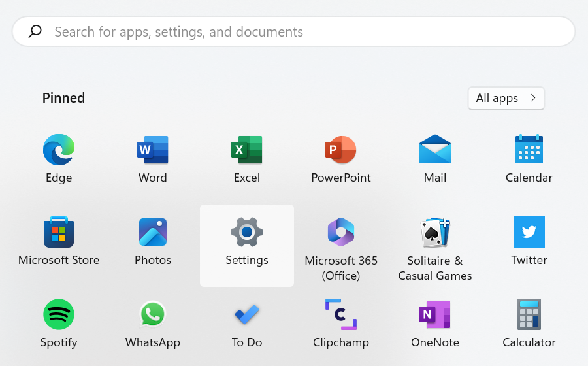The width and height of the screenshot is (588, 366).
Task: Open Microsoft Store shopping bag icon
Action: pos(59,232)
